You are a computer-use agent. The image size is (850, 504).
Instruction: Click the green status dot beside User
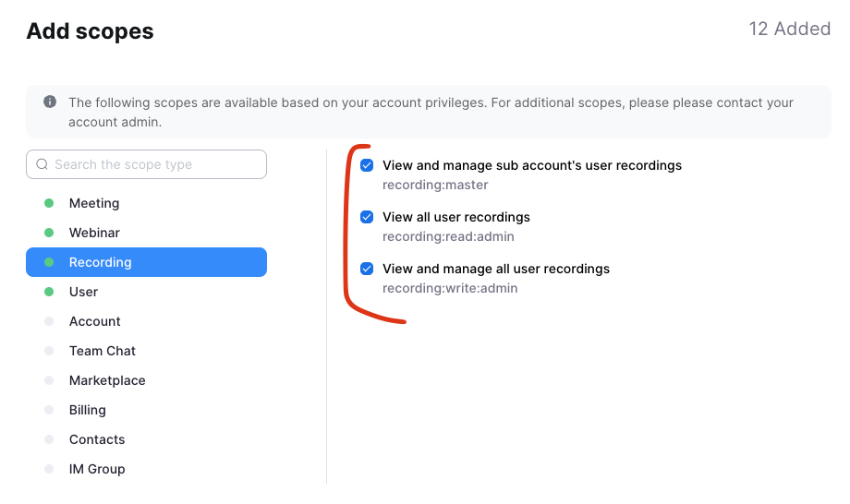(49, 292)
